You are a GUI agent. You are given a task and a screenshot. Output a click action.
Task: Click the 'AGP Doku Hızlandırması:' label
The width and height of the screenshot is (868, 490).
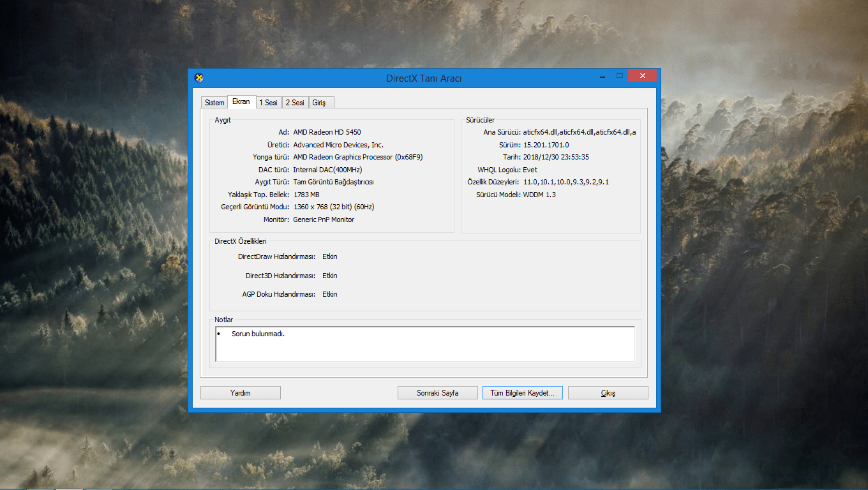[x=279, y=294]
